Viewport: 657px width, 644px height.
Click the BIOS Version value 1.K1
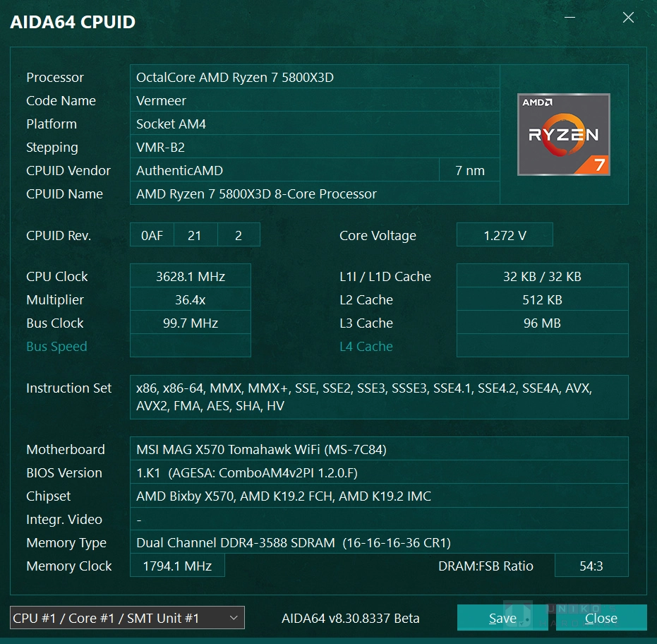point(379,472)
